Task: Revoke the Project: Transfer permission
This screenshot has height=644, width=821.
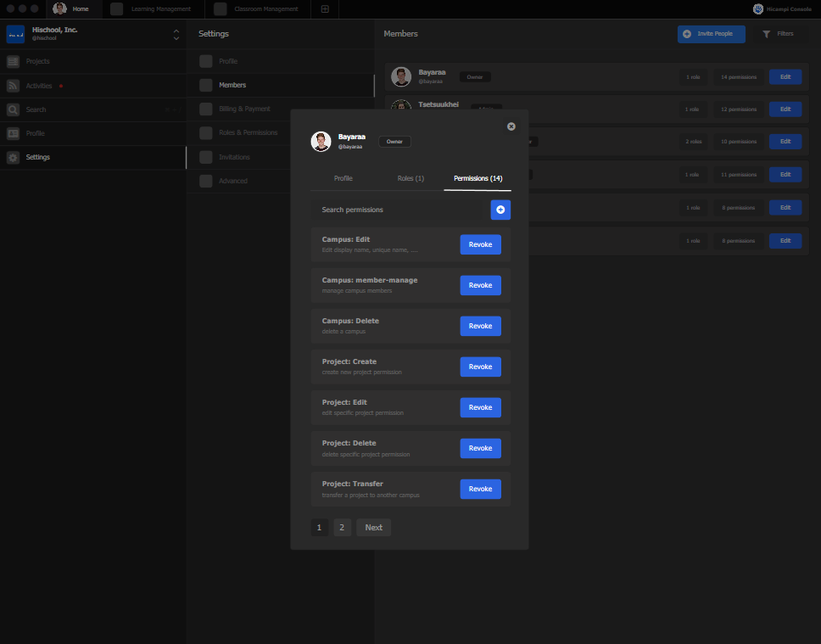Action: (480, 489)
